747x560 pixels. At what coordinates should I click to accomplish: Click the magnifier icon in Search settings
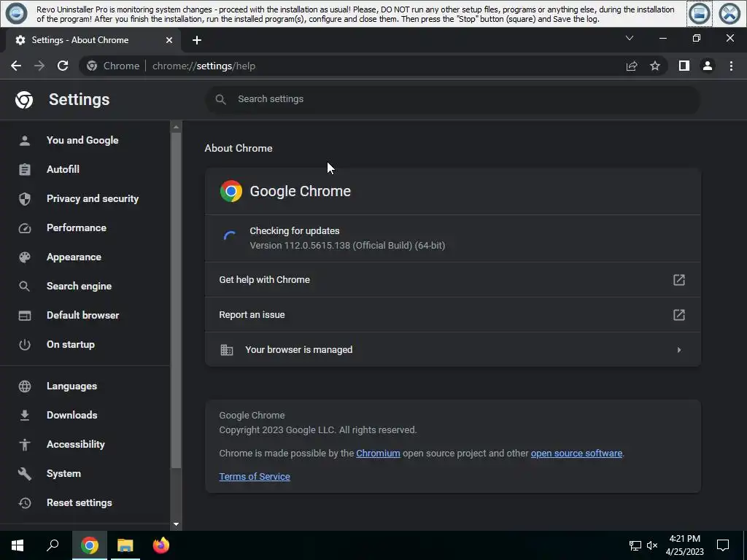[x=220, y=99]
